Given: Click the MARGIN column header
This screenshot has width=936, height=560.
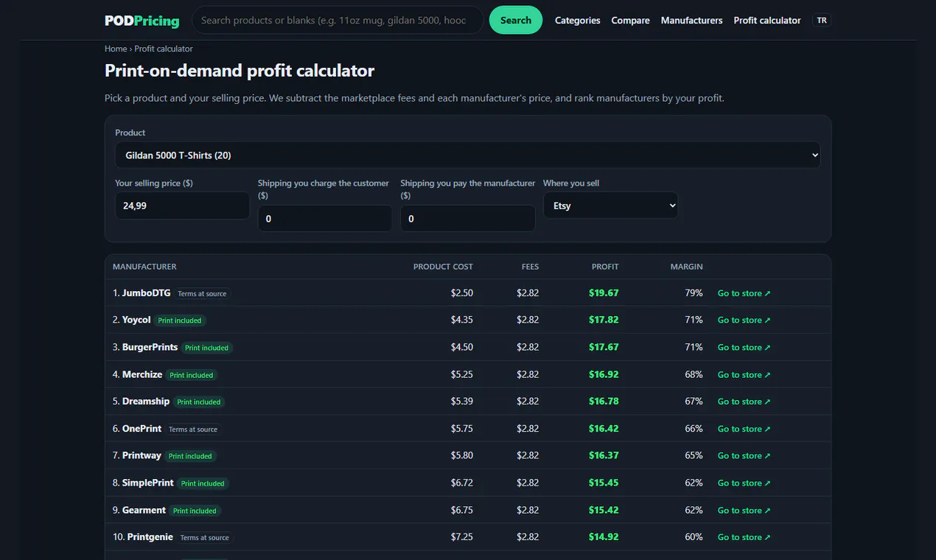Looking at the screenshot, I should [687, 267].
